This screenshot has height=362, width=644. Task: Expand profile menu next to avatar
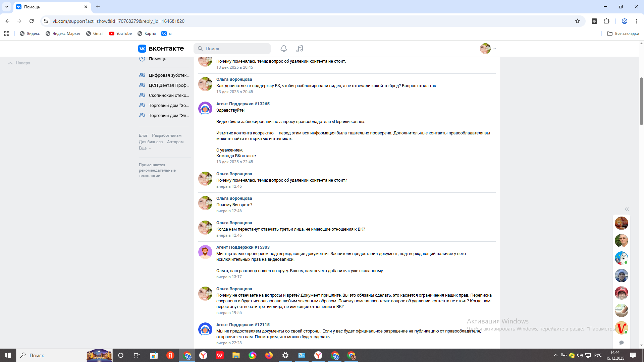pos(494,49)
